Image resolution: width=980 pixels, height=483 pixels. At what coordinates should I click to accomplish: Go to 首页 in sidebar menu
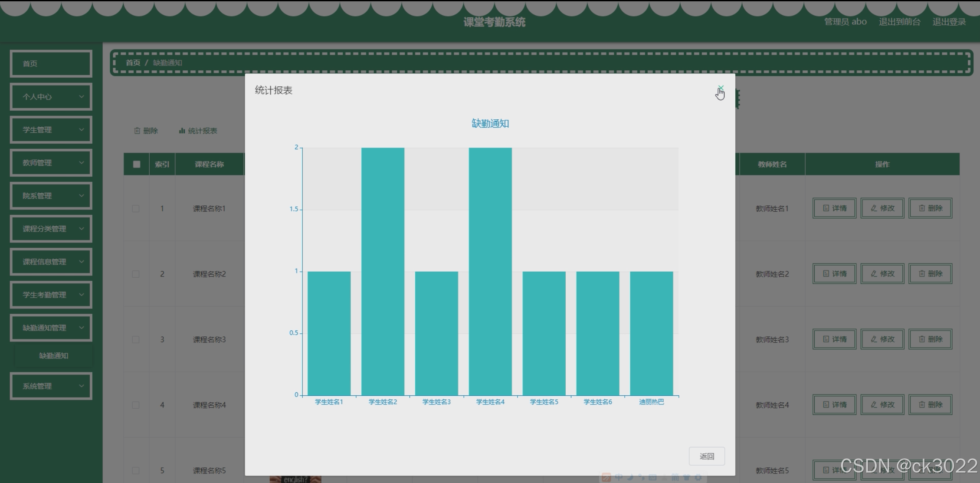[51, 64]
